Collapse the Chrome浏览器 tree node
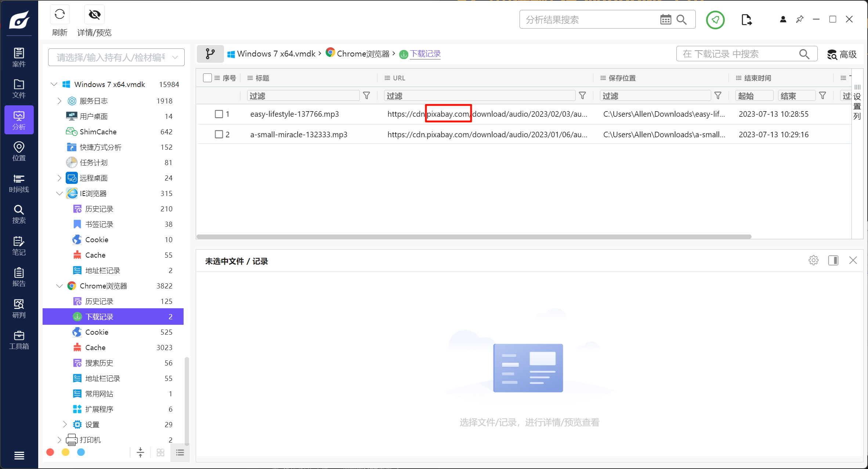The image size is (868, 469). [x=59, y=286]
